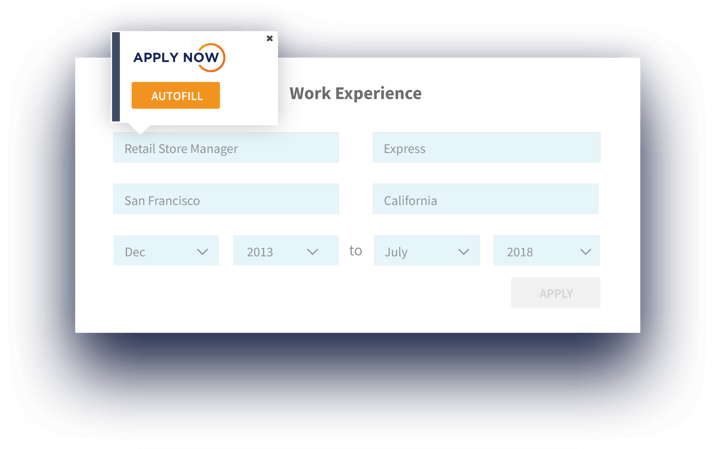Click into the San Francisco city field

click(x=226, y=199)
